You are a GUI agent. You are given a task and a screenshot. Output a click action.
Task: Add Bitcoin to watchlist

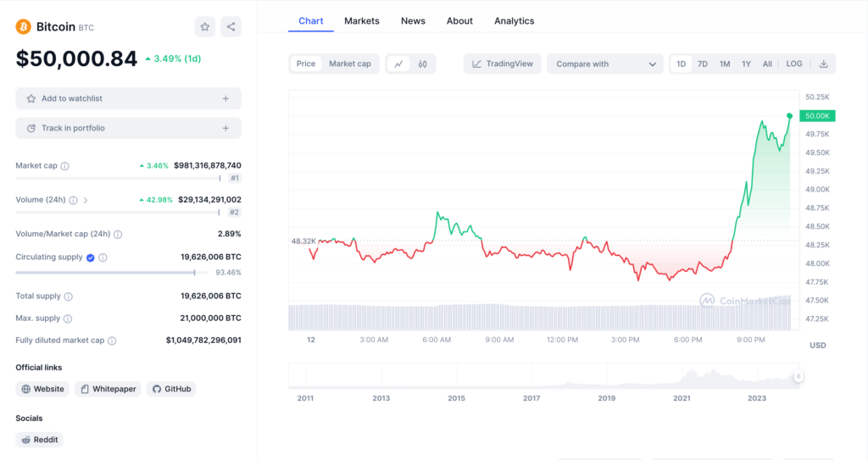(129, 98)
